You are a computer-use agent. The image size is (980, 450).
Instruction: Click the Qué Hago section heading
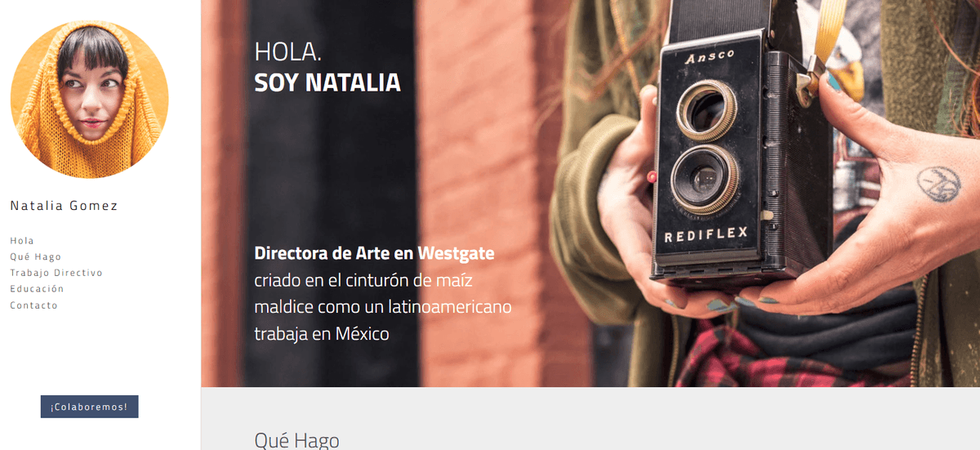click(296, 440)
